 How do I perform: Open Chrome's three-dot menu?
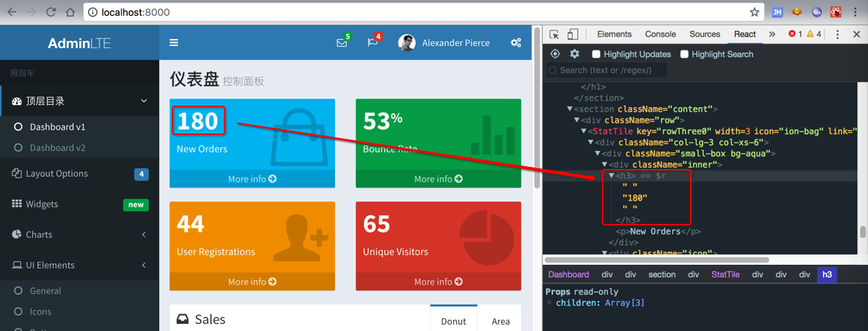(855, 12)
